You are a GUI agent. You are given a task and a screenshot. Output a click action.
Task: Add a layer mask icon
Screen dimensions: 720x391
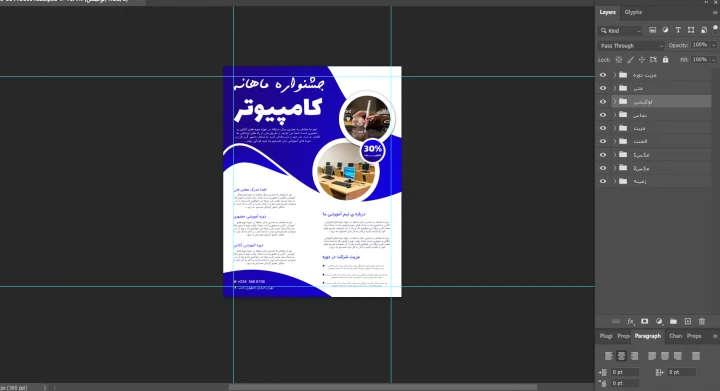[645, 322]
